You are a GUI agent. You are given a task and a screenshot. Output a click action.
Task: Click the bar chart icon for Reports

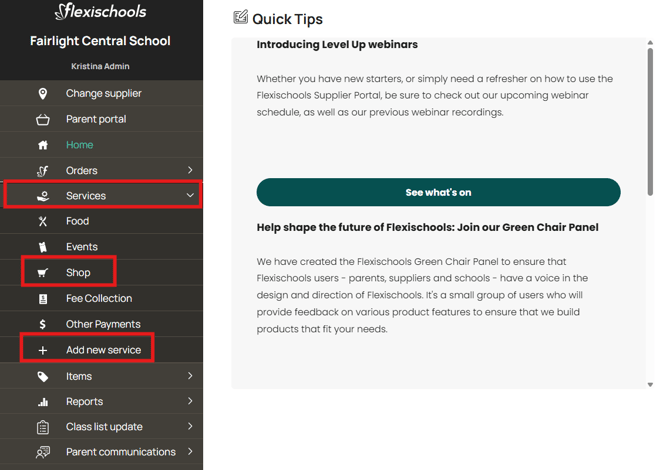click(42, 402)
